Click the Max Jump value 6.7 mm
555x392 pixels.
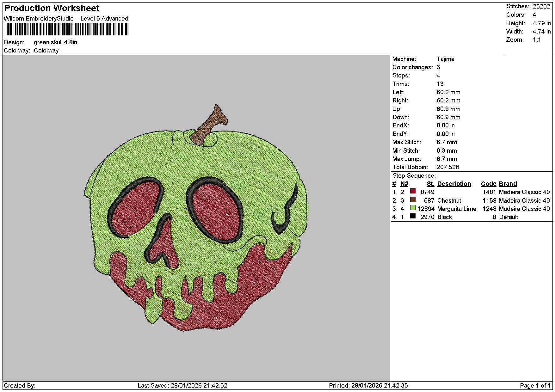point(447,159)
